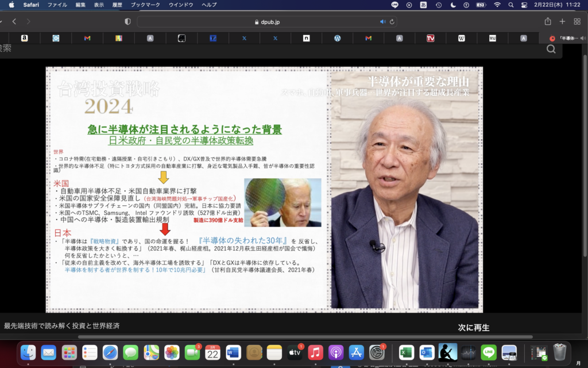The height and width of the screenshot is (368, 588).
Task: Click the Safari reload page icon
Action: point(392,22)
